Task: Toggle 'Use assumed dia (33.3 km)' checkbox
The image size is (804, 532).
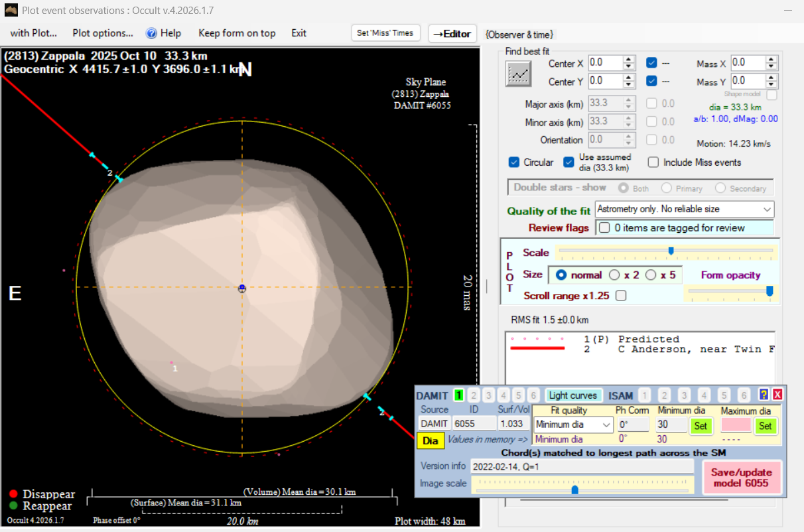Action: 569,162
